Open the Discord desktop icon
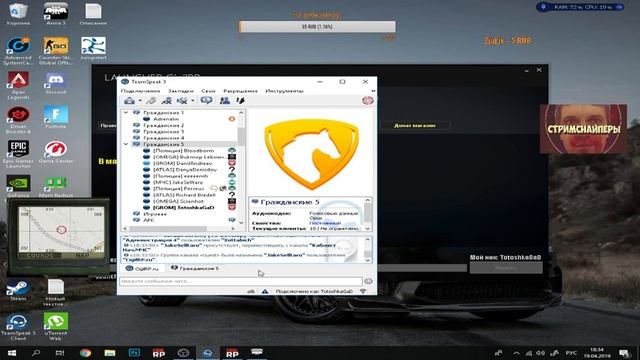Viewport: 640px width, 360px height. coord(56,84)
